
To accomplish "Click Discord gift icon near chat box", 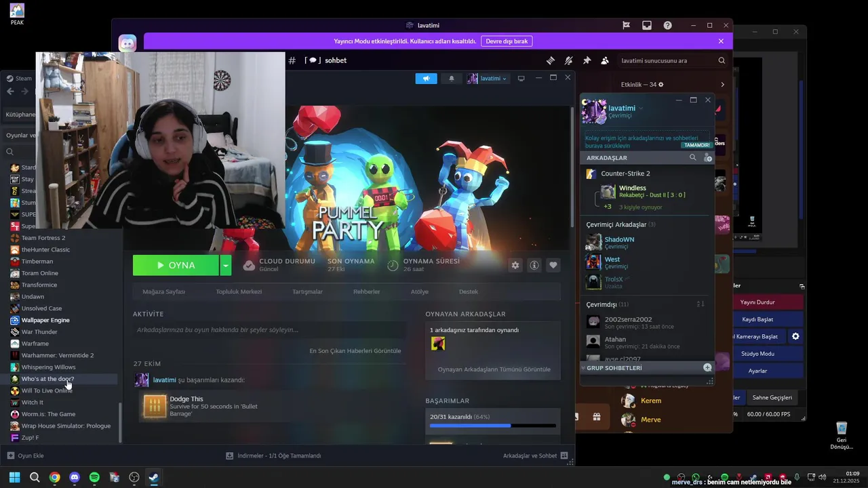I will coord(596,417).
